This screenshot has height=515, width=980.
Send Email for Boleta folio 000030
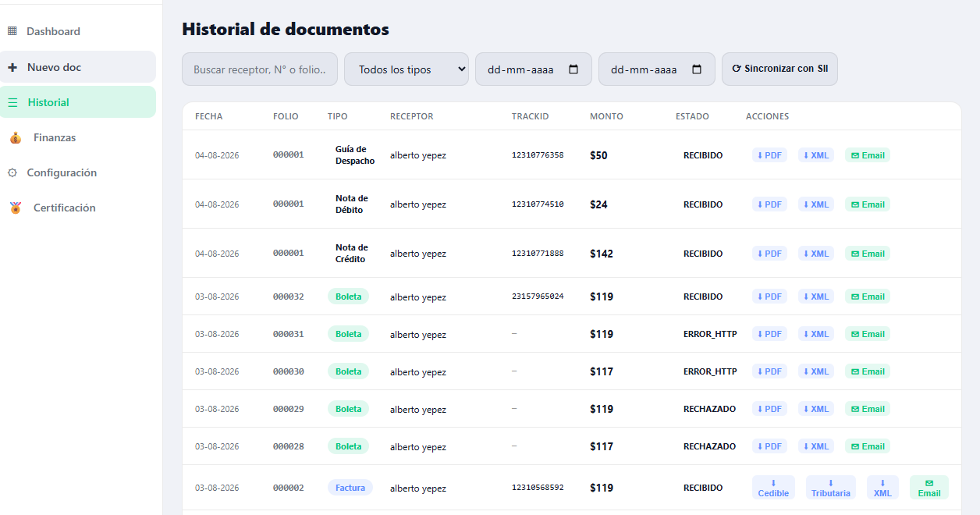click(x=868, y=371)
